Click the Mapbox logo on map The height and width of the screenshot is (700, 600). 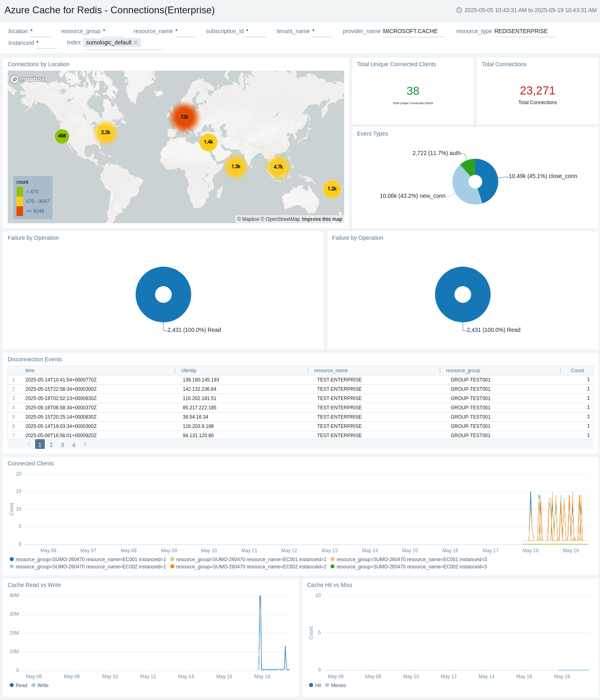pyautogui.click(x=28, y=79)
